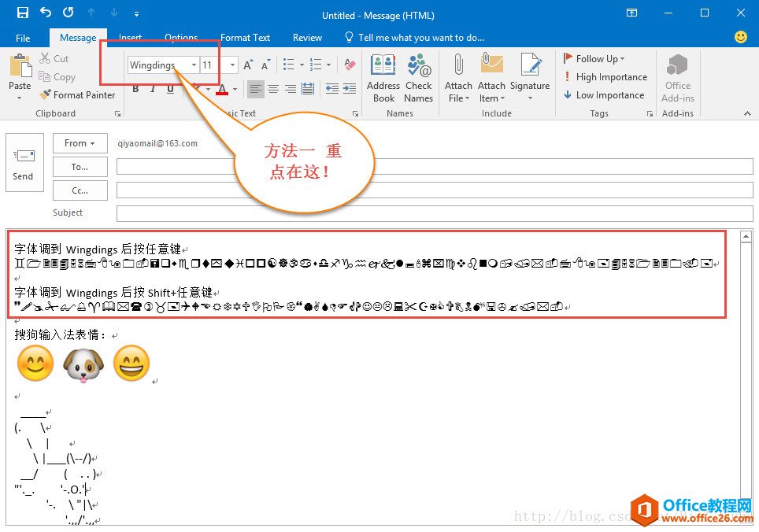
Task: Click the Undo arrow in title bar
Action: pyautogui.click(x=46, y=13)
